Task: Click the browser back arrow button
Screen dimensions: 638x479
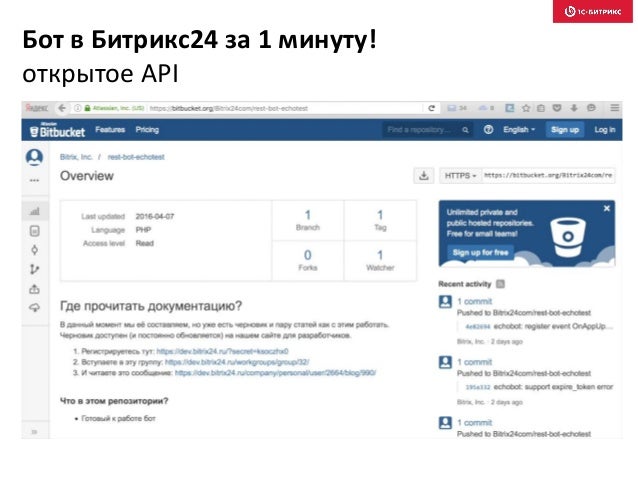Action: pyautogui.click(x=62, y=108)
